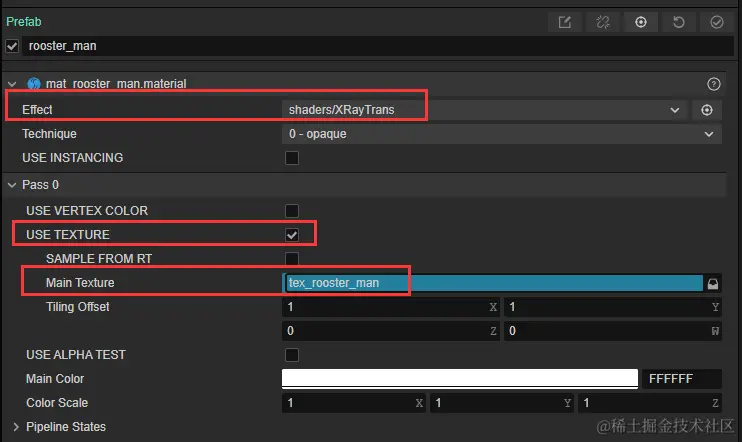Click the edit prefab icon
The height and width of the screenshot is (442, 742).
565,22
